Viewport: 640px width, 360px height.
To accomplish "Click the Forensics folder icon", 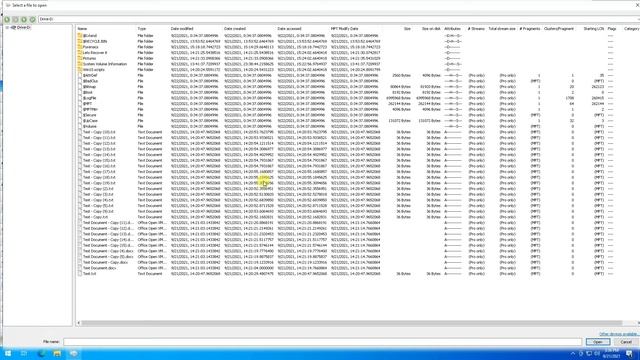I will pos(80,47).
